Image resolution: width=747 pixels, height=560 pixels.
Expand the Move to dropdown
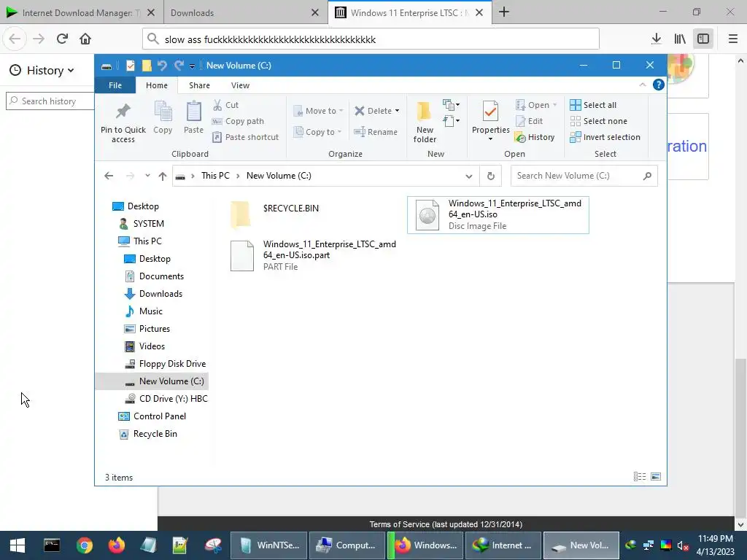[x=341, y=111]
